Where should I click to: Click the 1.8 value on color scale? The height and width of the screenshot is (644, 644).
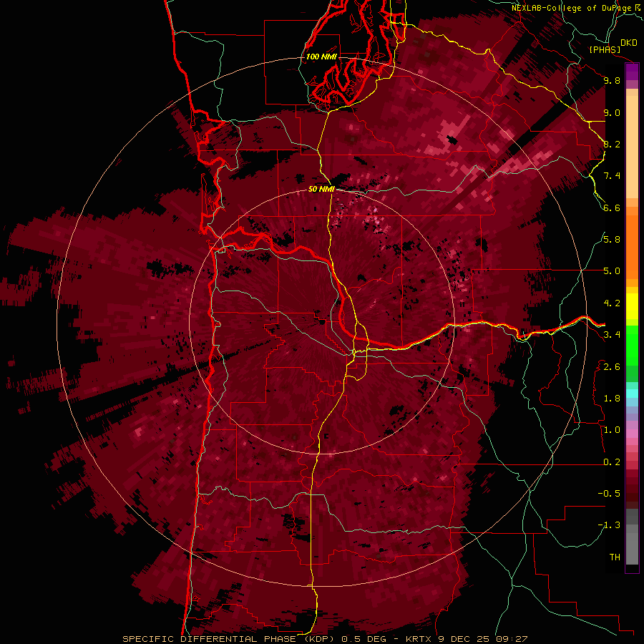pos(612,399)
